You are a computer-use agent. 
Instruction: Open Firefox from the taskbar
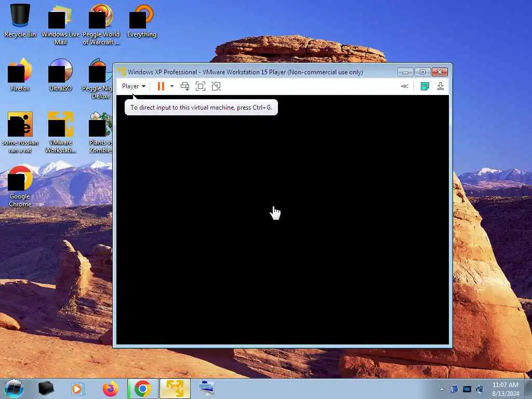pos(110,389)
